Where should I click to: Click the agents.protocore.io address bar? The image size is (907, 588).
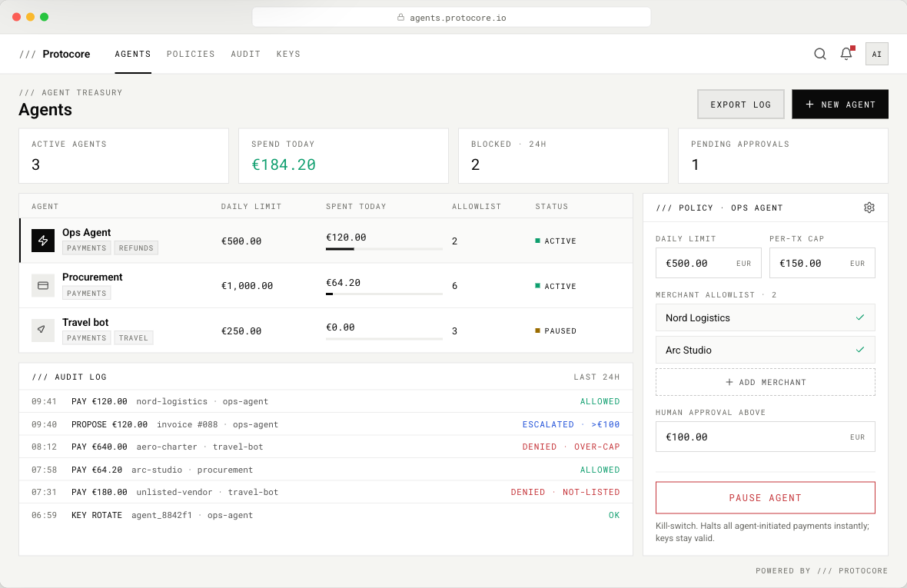451,18
